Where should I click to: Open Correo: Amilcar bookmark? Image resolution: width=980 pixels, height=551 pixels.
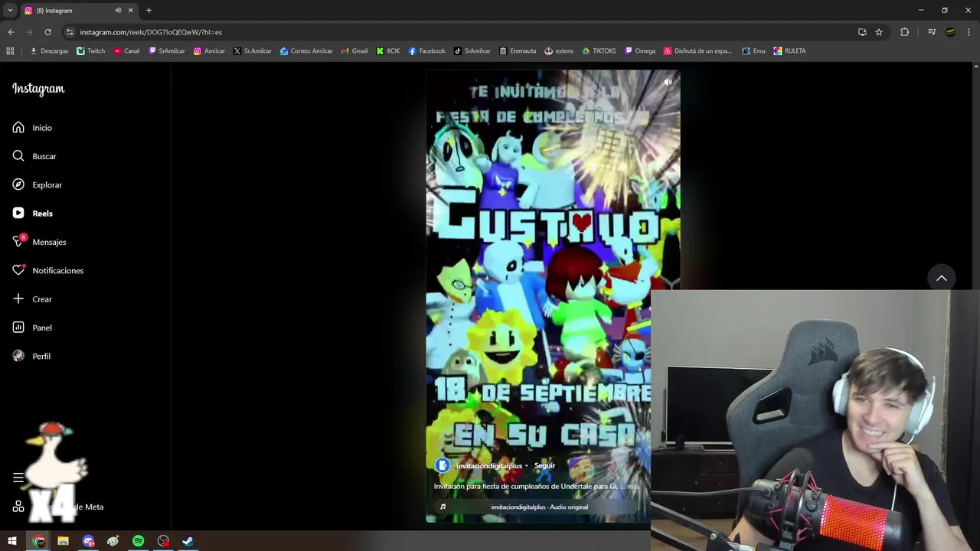[x=306, y=51]
